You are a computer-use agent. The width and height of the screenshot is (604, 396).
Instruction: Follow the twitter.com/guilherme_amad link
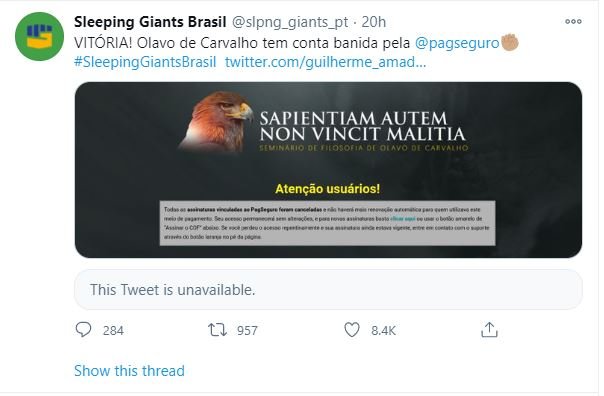325,62
